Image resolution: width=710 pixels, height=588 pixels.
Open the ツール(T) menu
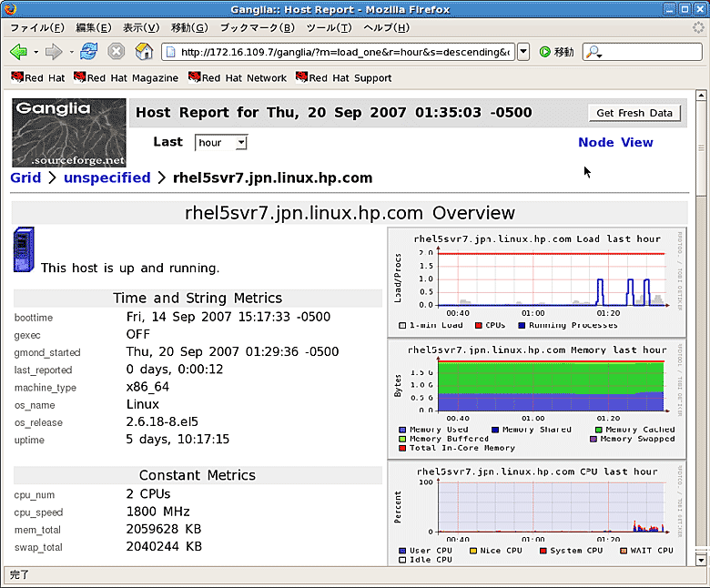coord(329,27)
